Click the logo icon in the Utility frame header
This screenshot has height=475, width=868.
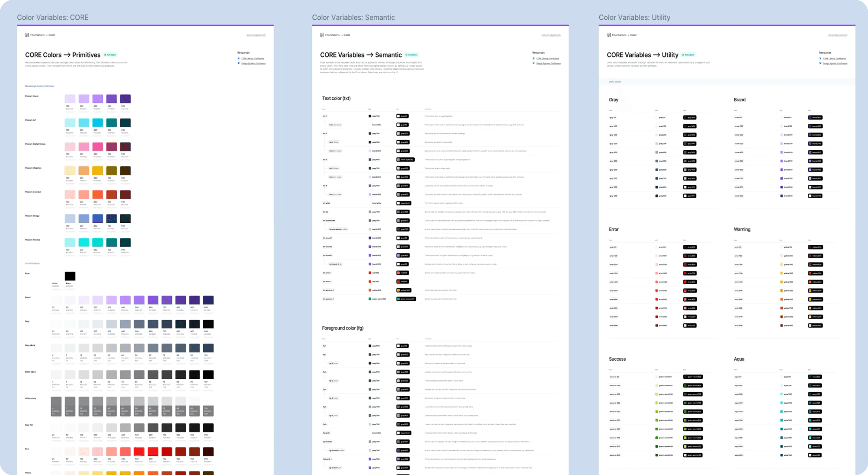609,35
